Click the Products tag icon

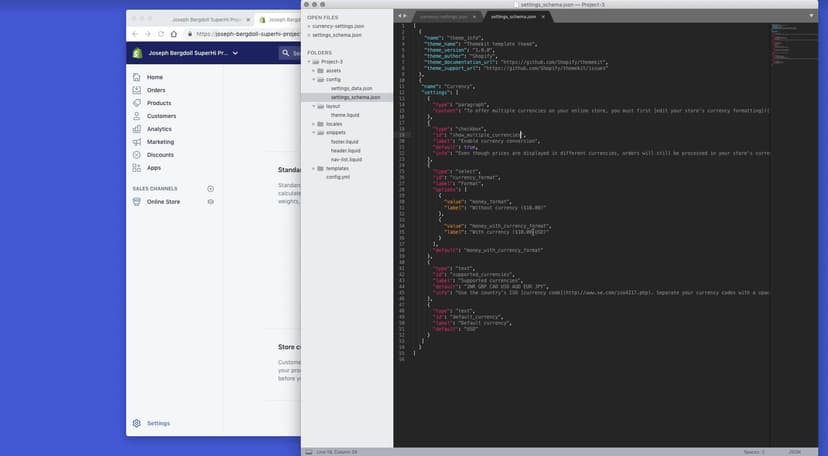pos(136,103)
